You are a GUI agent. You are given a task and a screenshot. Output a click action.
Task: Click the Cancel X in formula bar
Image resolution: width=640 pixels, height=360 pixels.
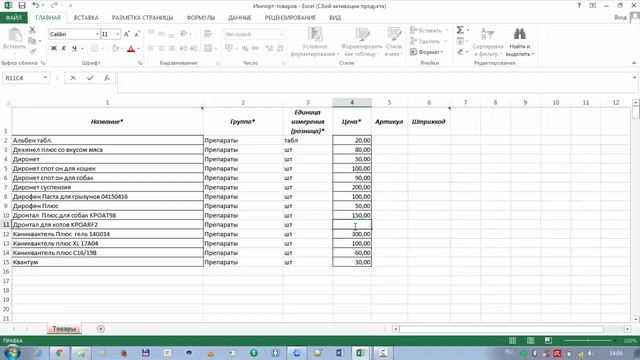73,78
